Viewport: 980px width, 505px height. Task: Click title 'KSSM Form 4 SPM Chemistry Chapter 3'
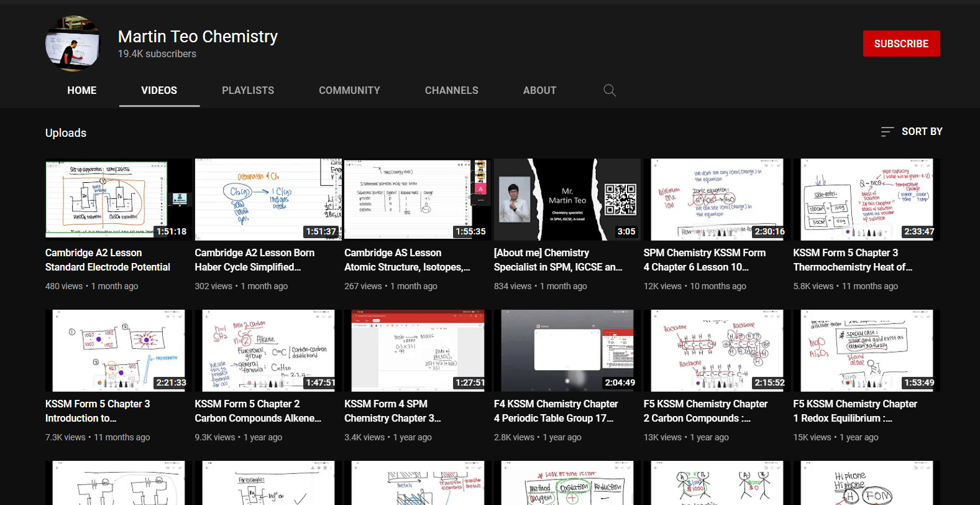point(393,411)
